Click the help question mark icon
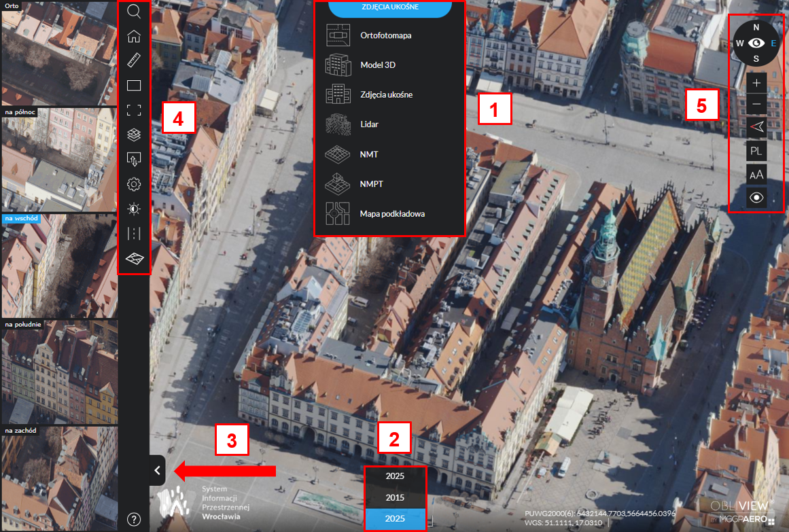This screenshot has height=532, width=789. pyautogui.click(x=134, y=520)
